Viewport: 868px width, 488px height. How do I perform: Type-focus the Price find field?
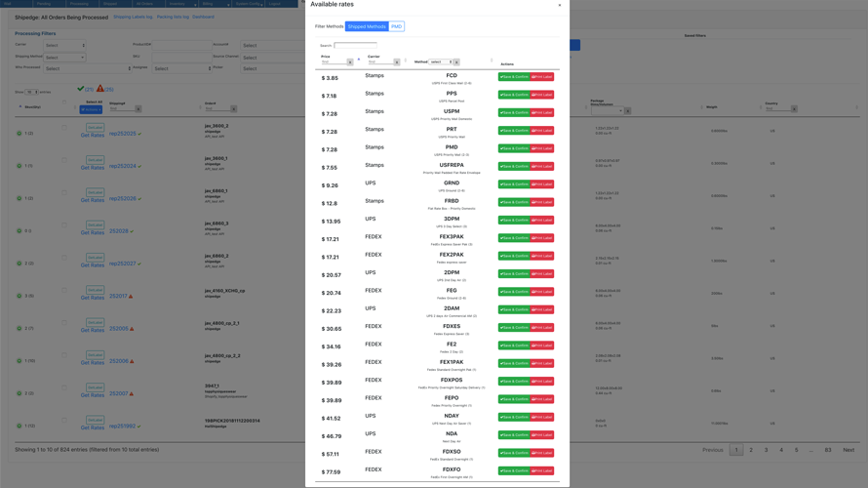[333, 62]
